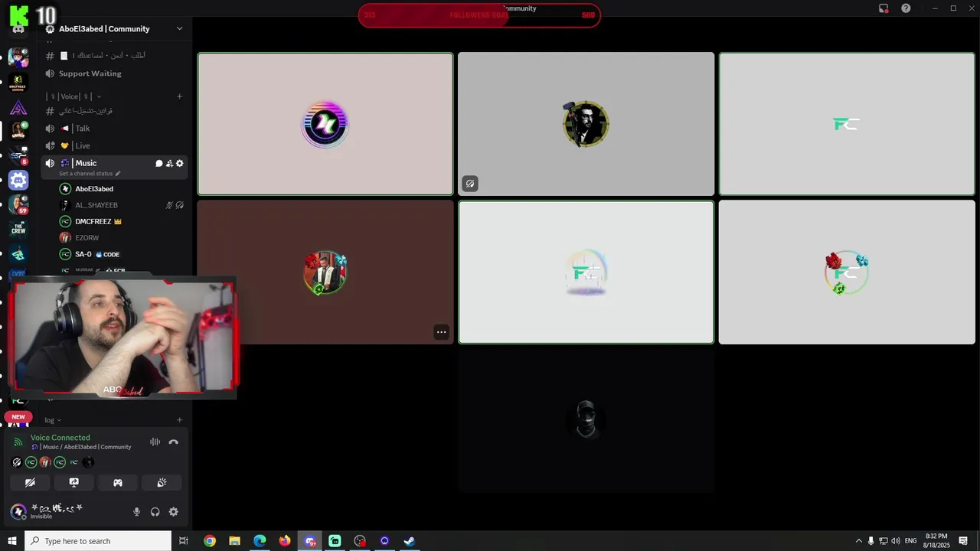Collapse the Voice category
This screenshot has height=551, width=980.
click(73, 96)
